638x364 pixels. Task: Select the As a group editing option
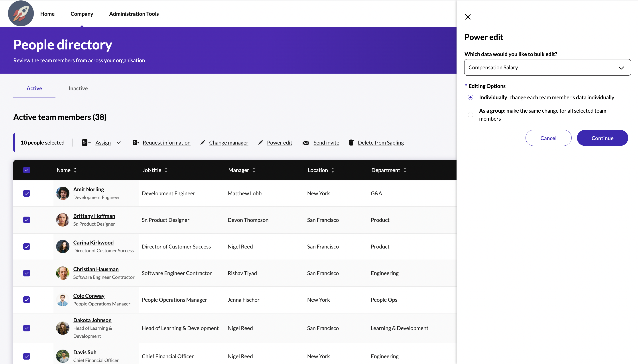point(471,114)
